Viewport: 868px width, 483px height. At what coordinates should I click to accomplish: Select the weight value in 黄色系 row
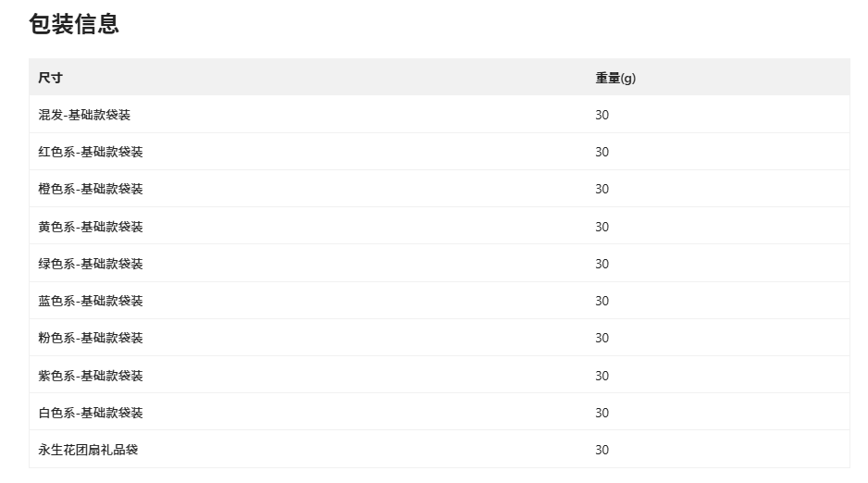tap(602, 227)
